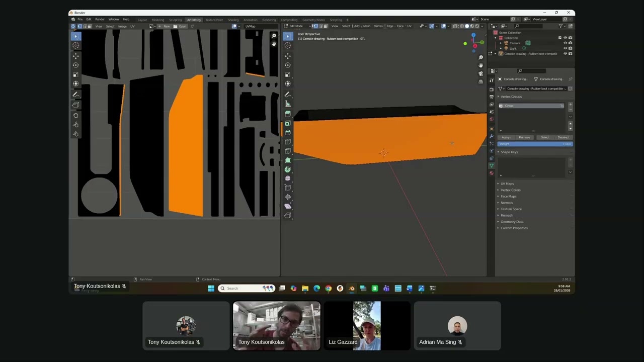The image size is (644, 362).
Task: Adjust the vertex group Weight slider
Action: 535,144
